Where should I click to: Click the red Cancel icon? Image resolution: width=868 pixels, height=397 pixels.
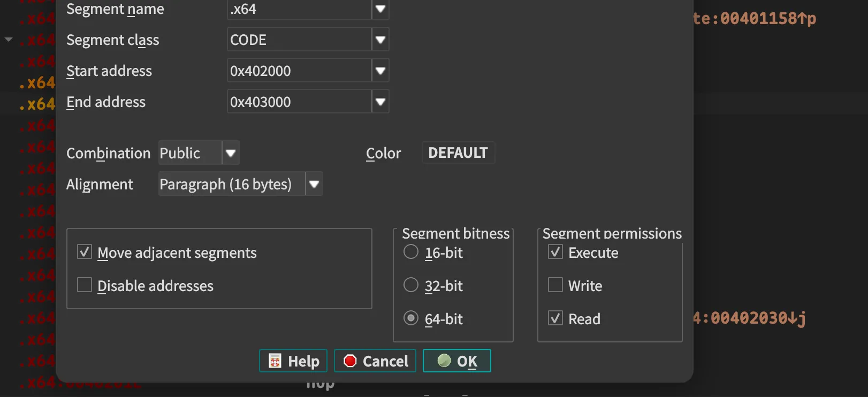tap(350, 361)
